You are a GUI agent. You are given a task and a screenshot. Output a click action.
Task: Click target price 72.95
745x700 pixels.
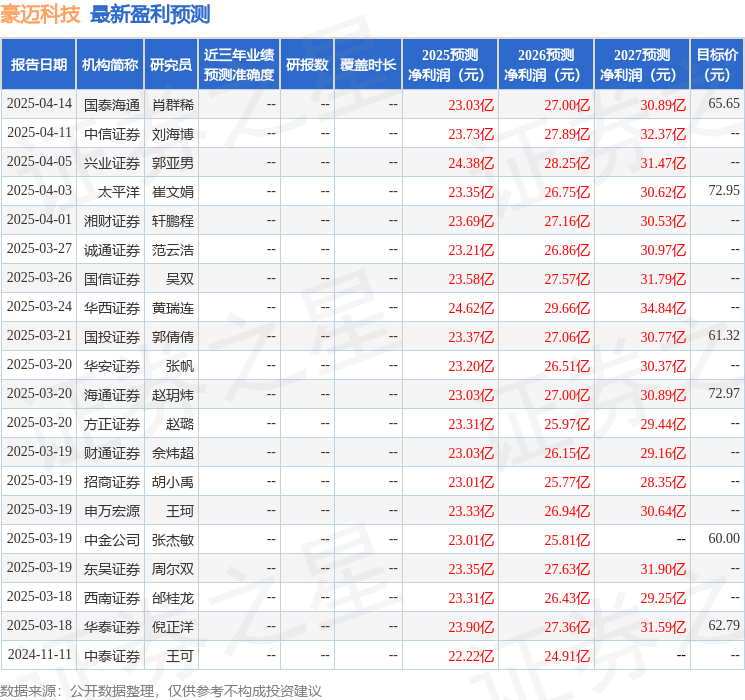coord(724,190)
